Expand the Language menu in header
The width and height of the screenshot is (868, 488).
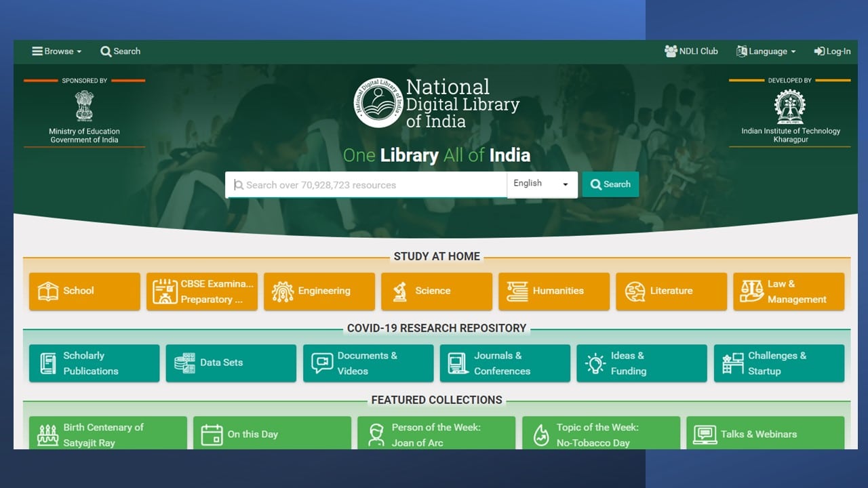pyautogui.click(x=766, y=52)
